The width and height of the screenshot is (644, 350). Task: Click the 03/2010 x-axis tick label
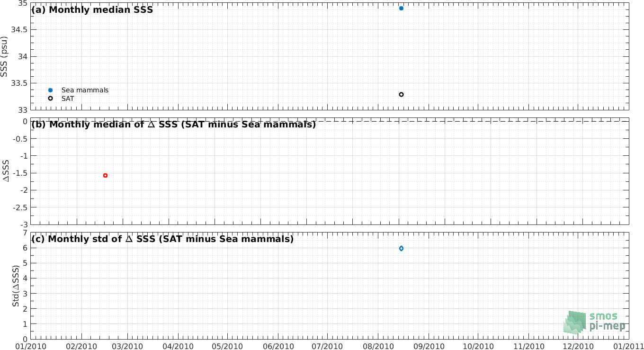tap(127, 346)
